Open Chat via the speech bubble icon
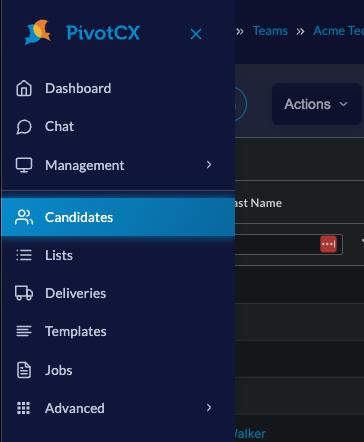Viewport: 364px width, 442px height. point(24,127)
